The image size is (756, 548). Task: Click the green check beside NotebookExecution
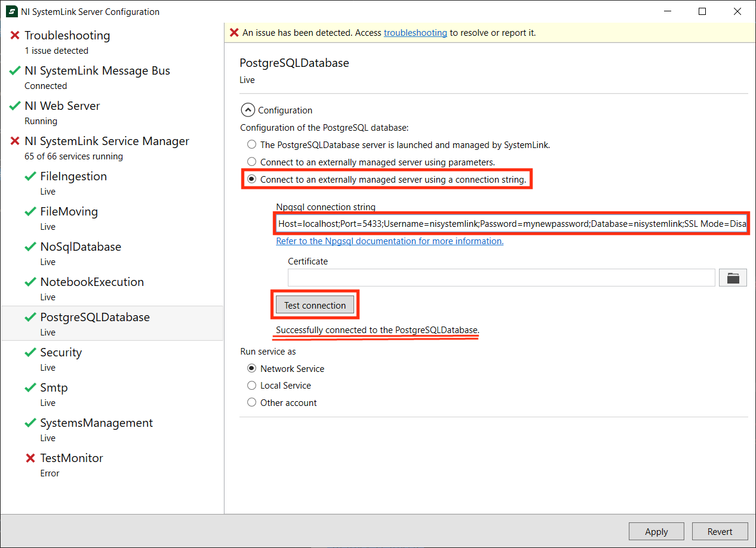(30, 282)
